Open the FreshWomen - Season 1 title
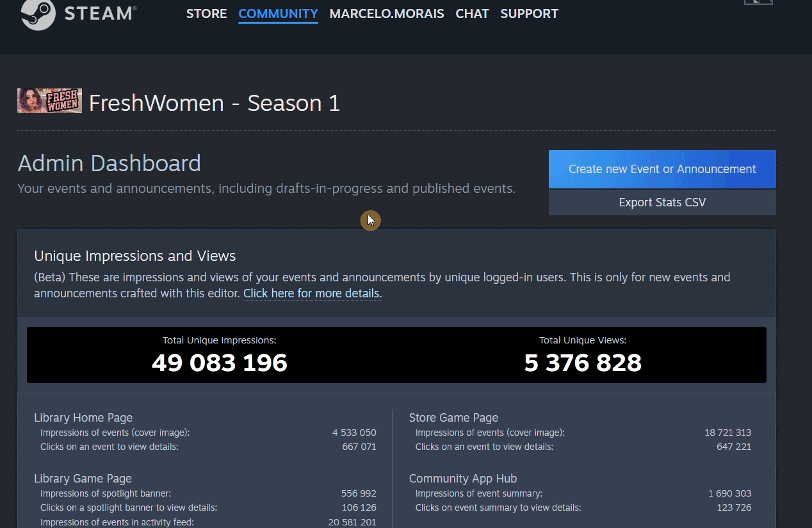This screenshot has width=812, height=528. (x=215, y=103)
